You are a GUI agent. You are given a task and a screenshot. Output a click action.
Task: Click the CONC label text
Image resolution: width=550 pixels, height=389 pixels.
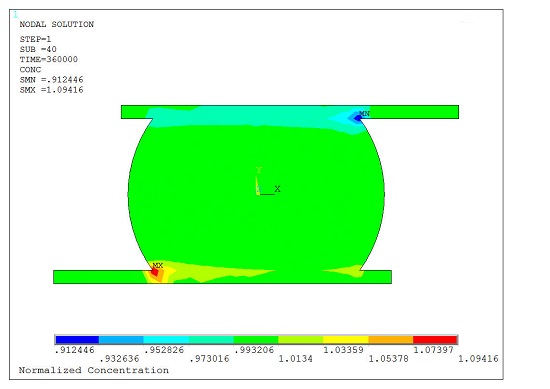[30, 69]
